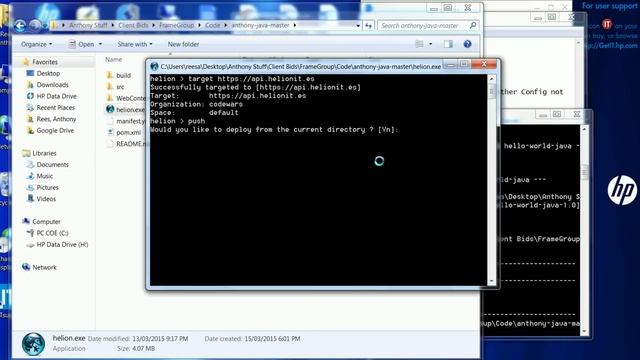Click the refresh button beside the address bar
Viewport: 640px width, 360px height.
coord(369,26)
